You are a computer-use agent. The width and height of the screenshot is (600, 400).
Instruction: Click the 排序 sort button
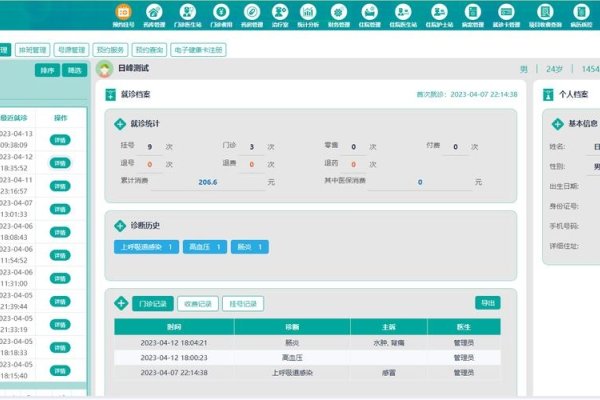coord(47,70)
